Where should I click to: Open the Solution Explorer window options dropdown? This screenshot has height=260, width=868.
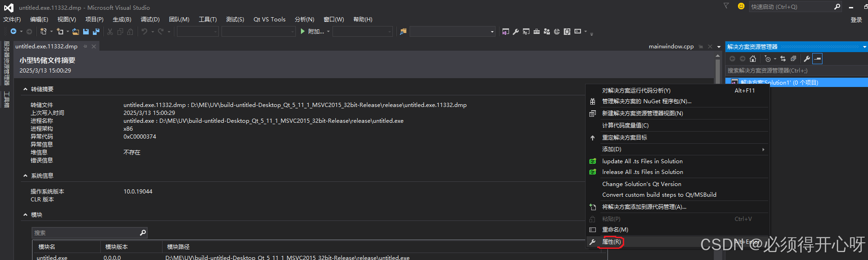click(x=864, y=47)
